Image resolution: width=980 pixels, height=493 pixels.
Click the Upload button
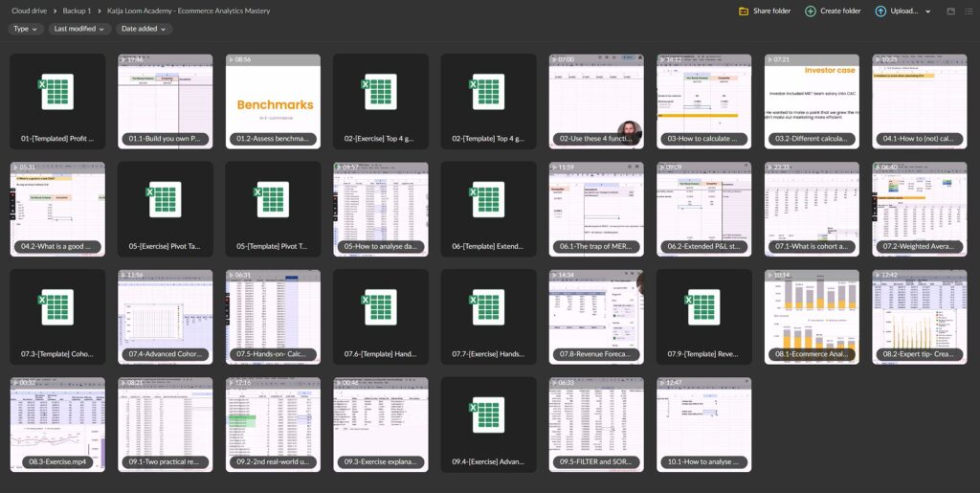click(897, 11)
